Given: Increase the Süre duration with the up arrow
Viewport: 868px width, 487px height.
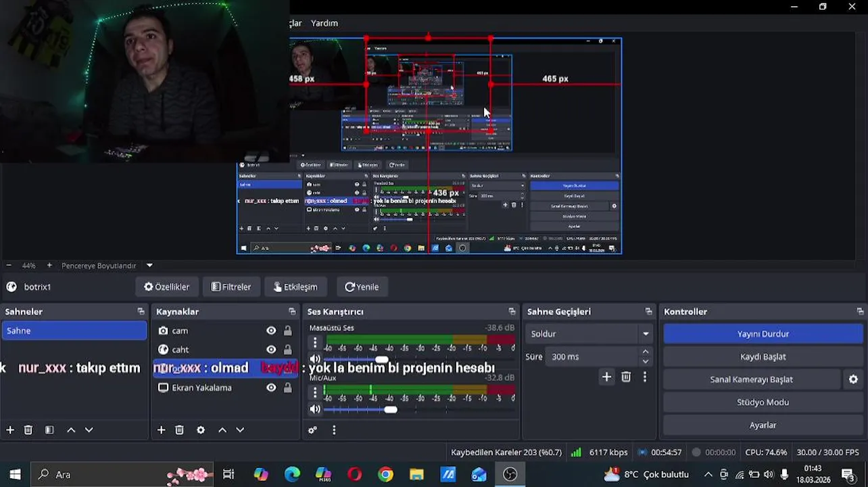Looking at the screenshot, I should coord(646,352).
